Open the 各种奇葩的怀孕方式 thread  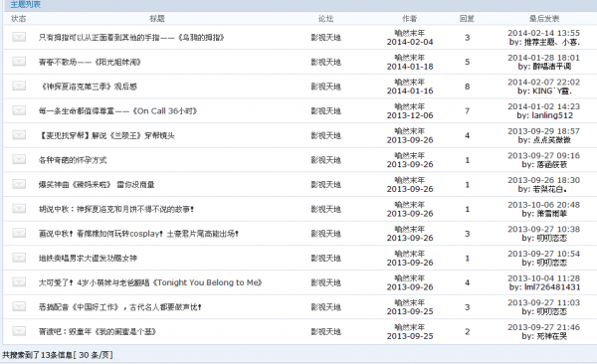(73, 160)
